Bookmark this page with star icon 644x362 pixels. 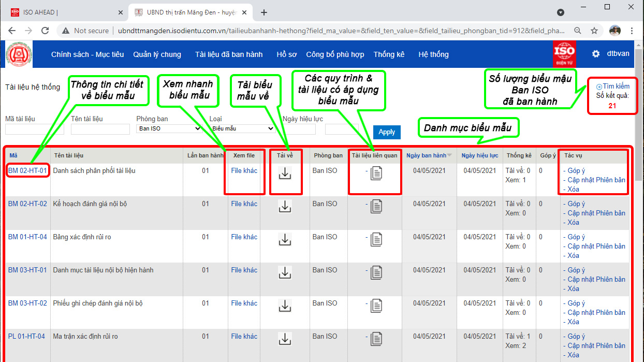pyautogui.click(x=594, y=31)
